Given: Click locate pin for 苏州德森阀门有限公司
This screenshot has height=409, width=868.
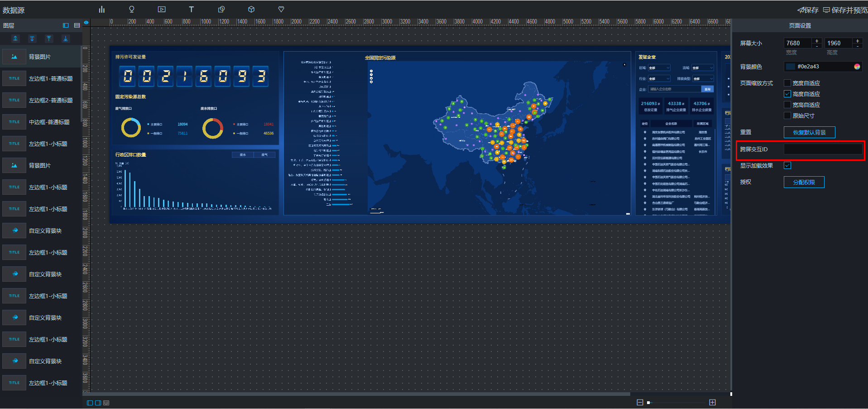Looking at the screenshot, I should tap(645, 139).
